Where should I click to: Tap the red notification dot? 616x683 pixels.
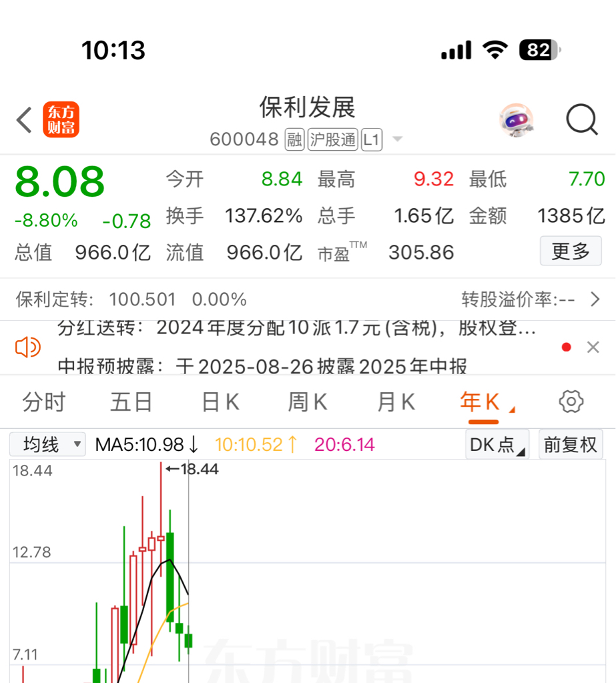(x=567, y=347)
